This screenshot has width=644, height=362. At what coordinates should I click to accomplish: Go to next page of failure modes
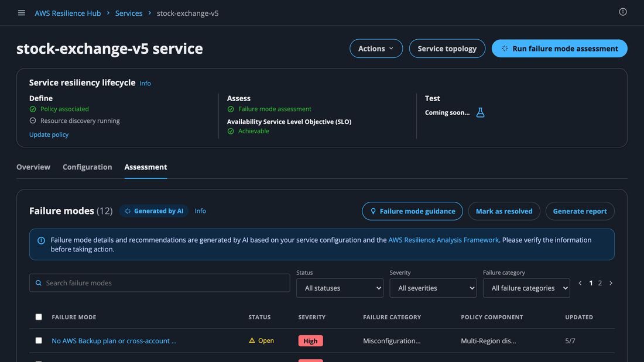point(611,283)
